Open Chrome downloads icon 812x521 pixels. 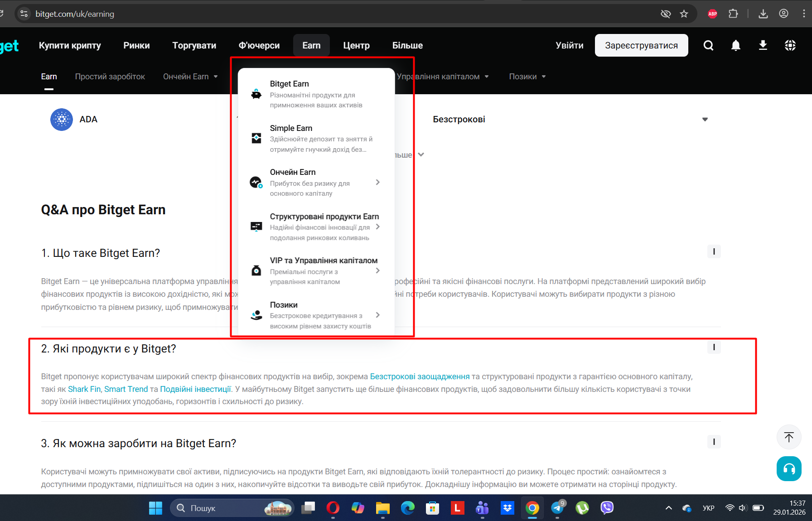pos(763,14)
